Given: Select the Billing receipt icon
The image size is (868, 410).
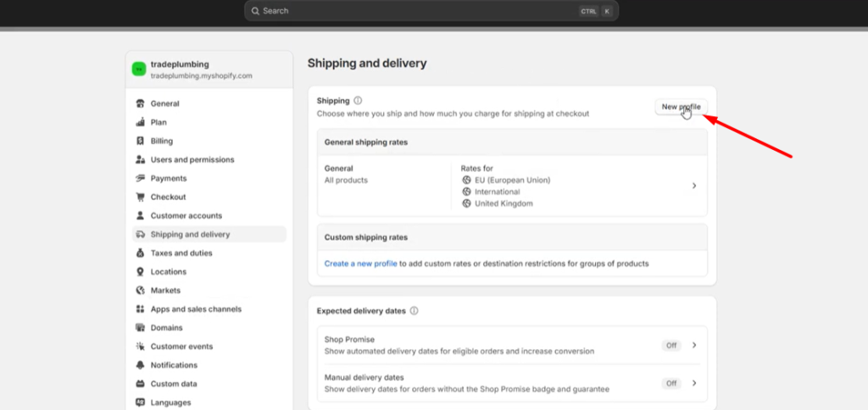Looking at the screenshot, I should (140, 141).
